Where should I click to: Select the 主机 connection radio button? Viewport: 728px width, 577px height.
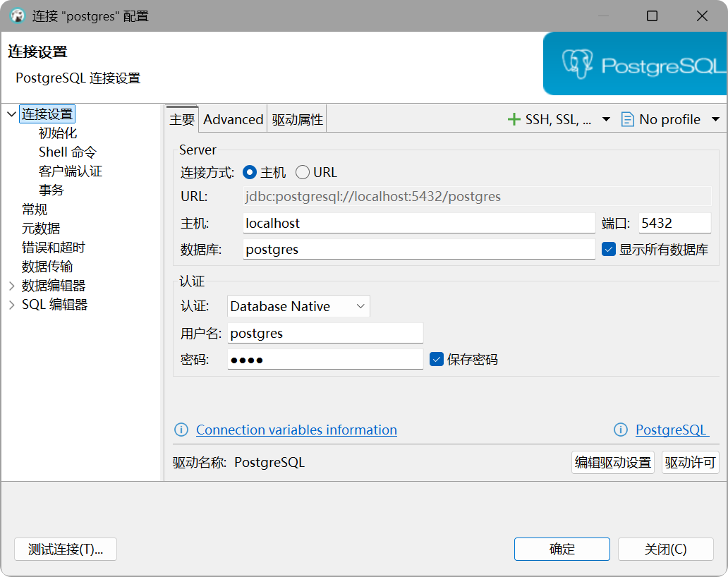250,172
